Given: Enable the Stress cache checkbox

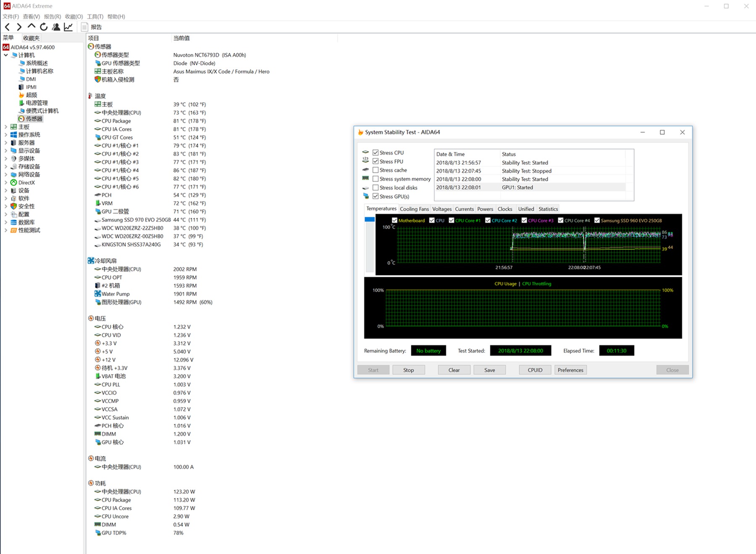Looking at the screenshot, I should tap(375, 170).
